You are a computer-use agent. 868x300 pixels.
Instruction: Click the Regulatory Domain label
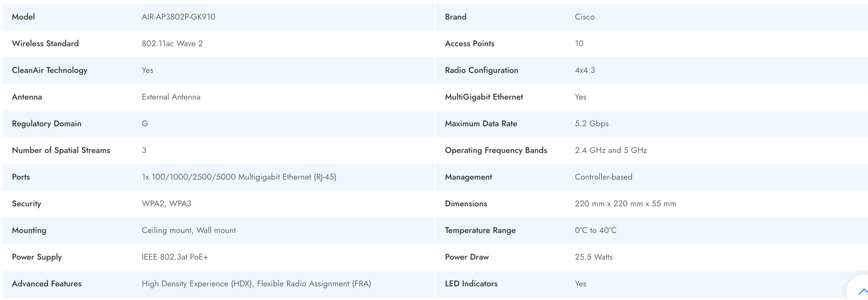[47, 124]
